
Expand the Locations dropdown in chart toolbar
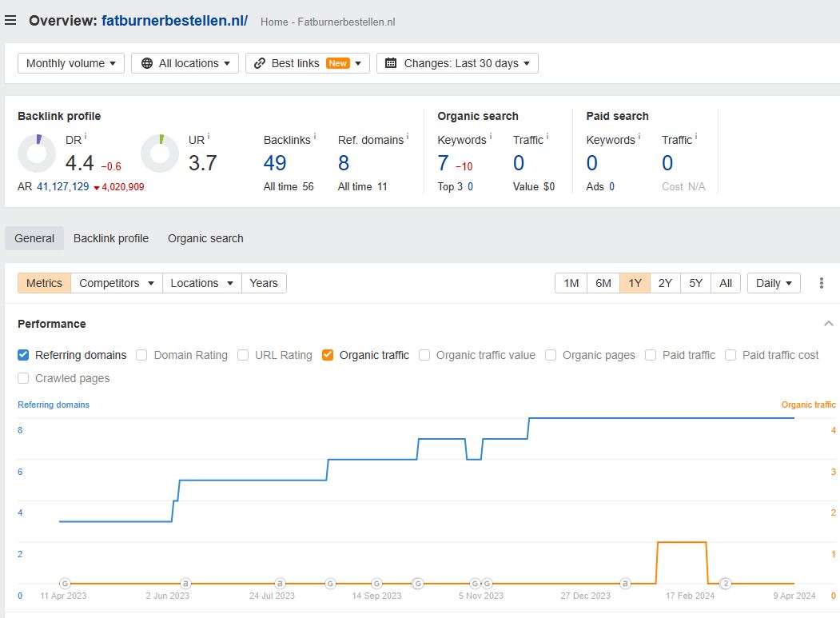tap(202, 283)
